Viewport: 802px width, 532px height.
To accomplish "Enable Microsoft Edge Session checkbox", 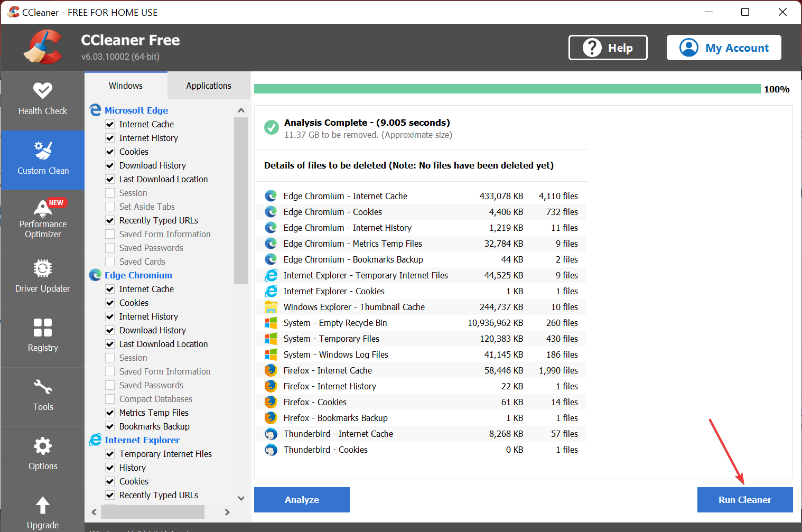I will pos(110,193).
